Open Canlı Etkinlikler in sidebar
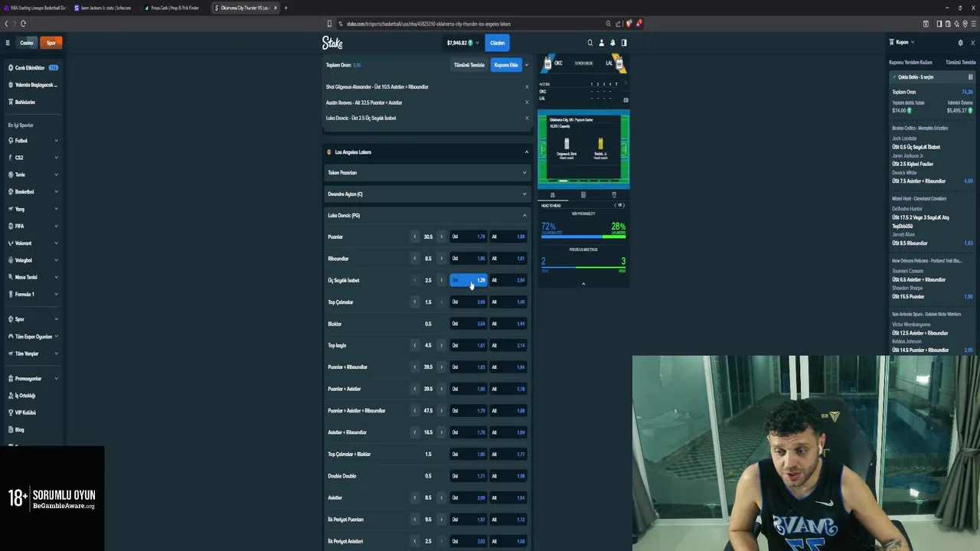Image resolution: width=980 pixels, height=551 pixels. (33, 68)
